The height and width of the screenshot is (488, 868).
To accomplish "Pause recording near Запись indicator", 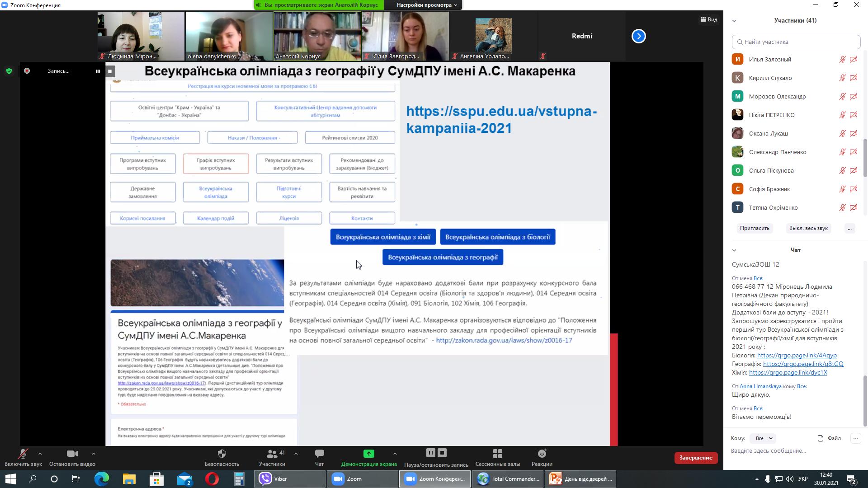I will point(98,71).
